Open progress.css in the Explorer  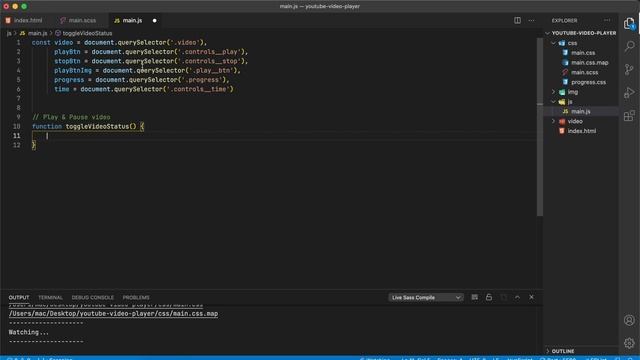588,82
